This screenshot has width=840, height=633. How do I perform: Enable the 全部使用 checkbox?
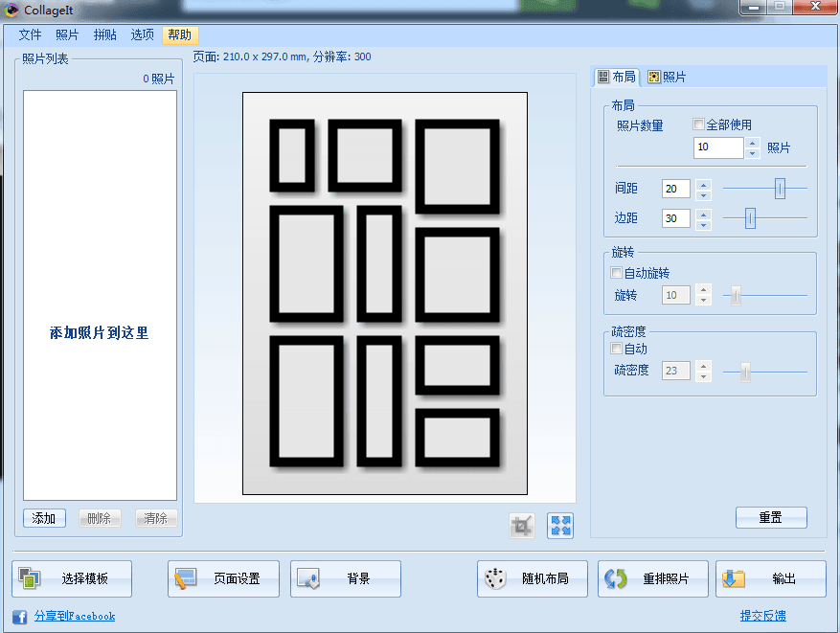tap(698, 125)
